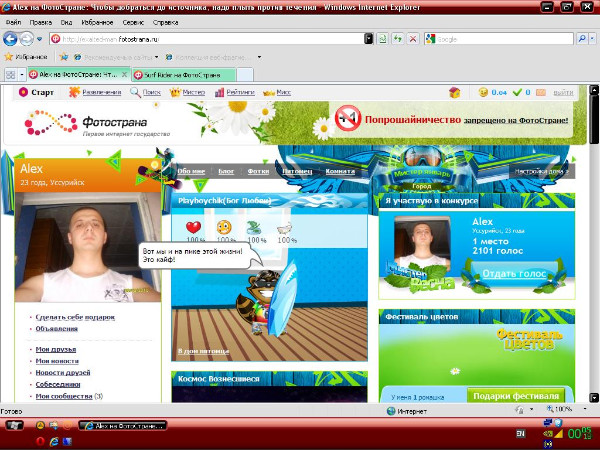This screenshot has width=600, height=450.
Task: Open Настройки дома link
Action: (x=541, y=171)
